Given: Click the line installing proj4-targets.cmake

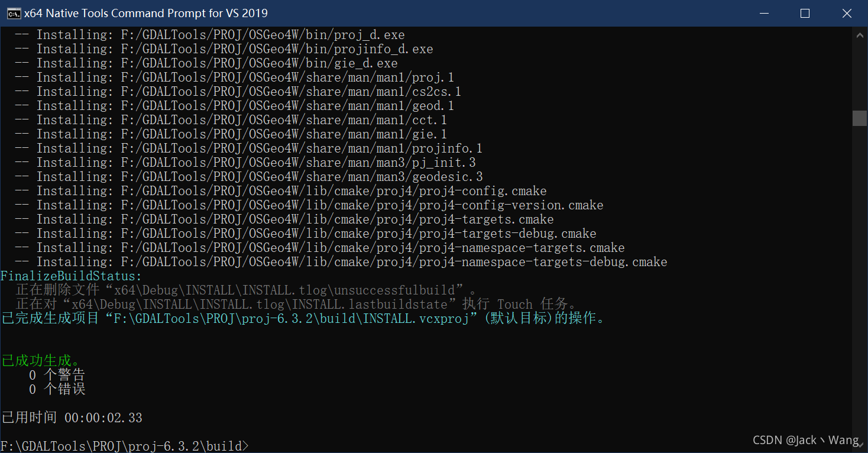Looking at the screenshot, I should point(284,219).
